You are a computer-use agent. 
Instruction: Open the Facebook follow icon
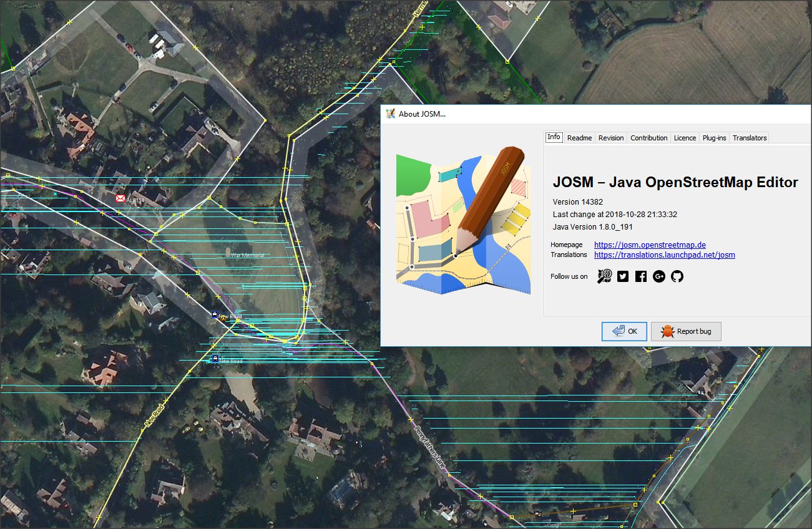point(640,276)
